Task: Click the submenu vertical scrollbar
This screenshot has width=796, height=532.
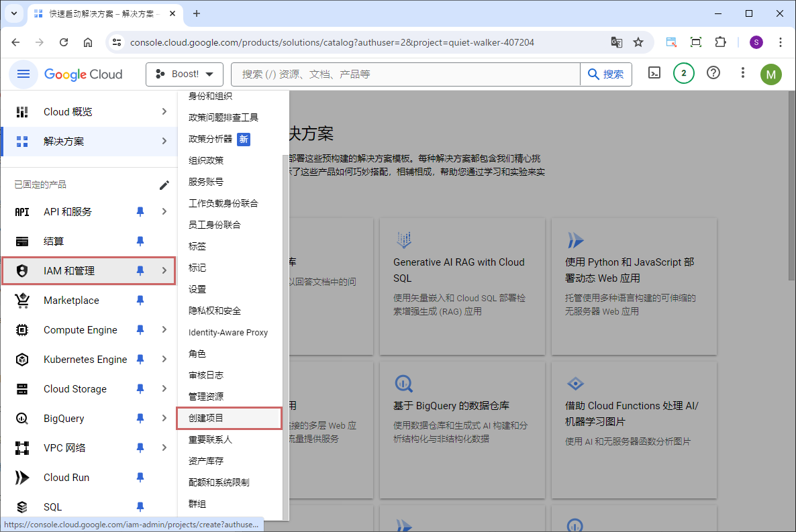Action: (285, 335)
